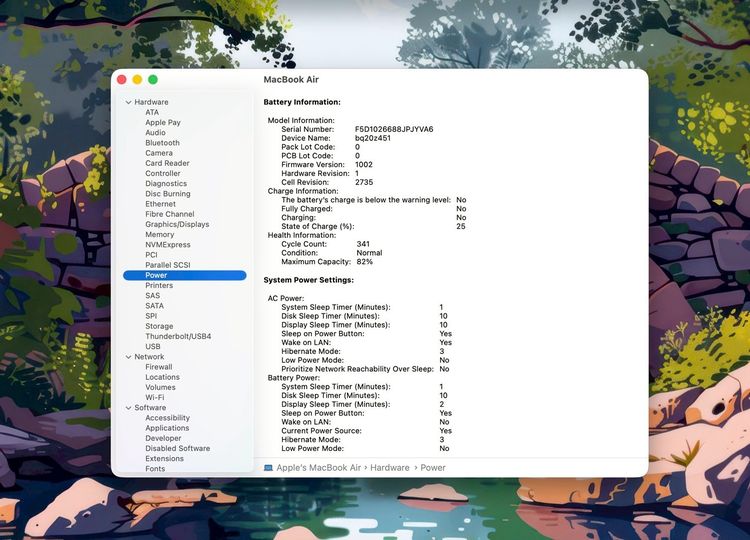Open Diagnostics in the sidebar
Image resolution: width=750 pixels, height=540 pixels.
(166, 184)
